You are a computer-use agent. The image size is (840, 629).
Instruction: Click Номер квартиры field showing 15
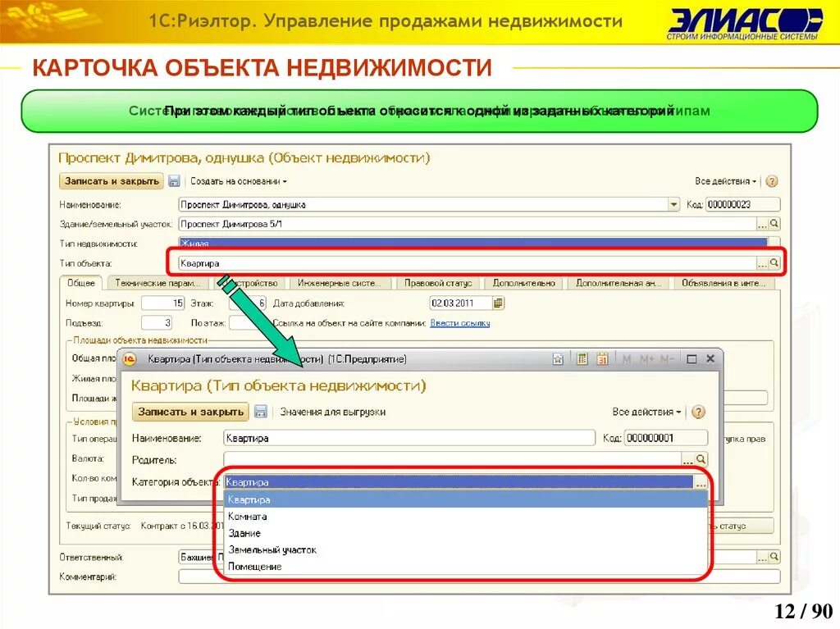click(163, 303)
